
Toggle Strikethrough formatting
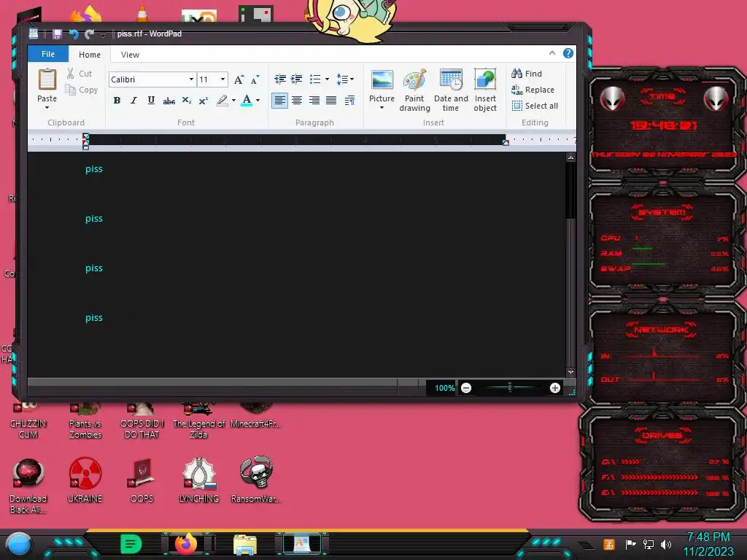pos(169,101)
